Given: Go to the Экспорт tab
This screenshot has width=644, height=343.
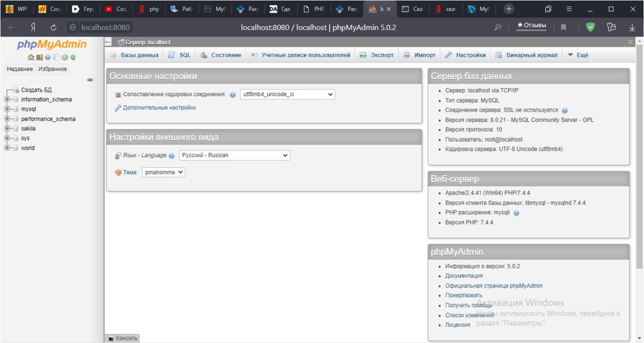Looking at the screenshot, I should pos(376,55).
